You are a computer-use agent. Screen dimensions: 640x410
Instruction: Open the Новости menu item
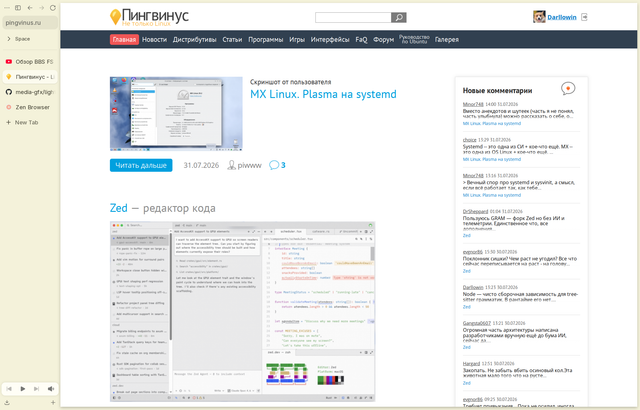click(154, 40)
